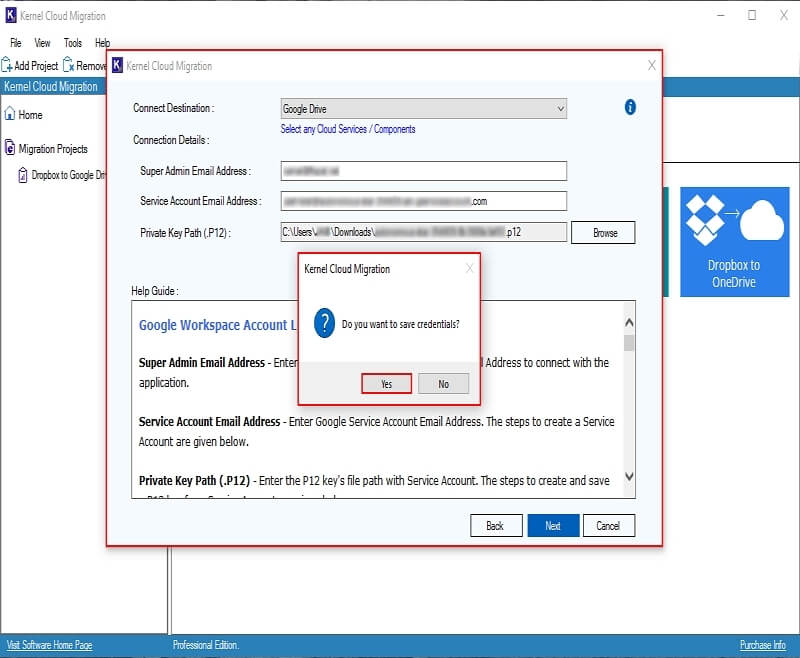The image size is (800, 658).
Task: Click the 'Connection Details :' label
Action: [171, 140]
